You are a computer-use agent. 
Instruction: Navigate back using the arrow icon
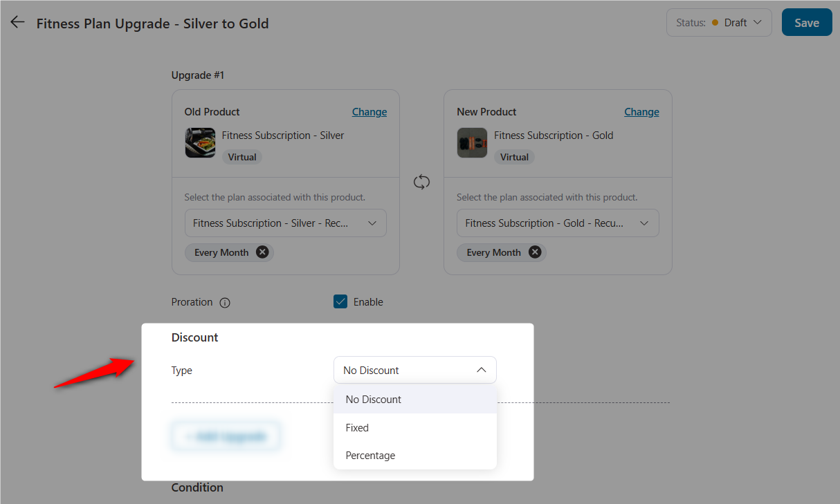(x=17, y=21)
